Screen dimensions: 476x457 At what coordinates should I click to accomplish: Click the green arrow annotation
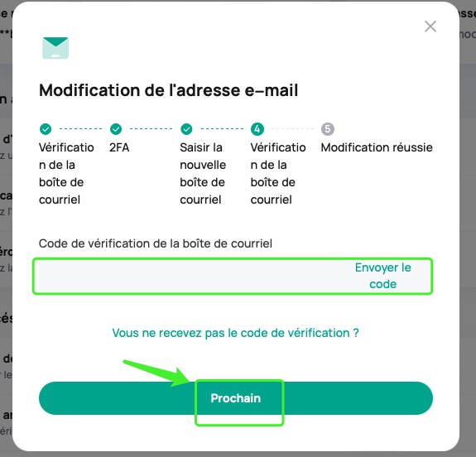[x=156, y=373]
